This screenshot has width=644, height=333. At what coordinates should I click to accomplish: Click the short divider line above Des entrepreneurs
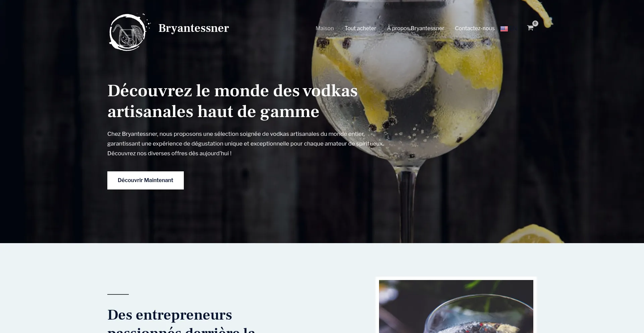[118, 294]
